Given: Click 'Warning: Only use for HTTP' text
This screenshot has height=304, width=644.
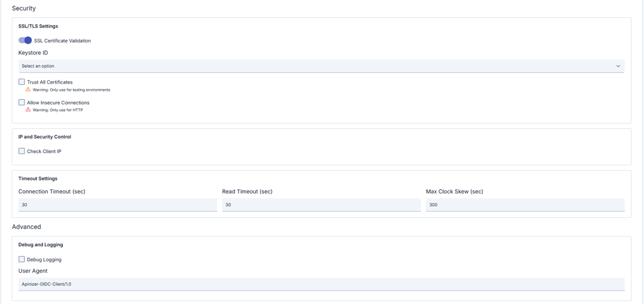Looking at the screenshot, I should click(58, 110).
